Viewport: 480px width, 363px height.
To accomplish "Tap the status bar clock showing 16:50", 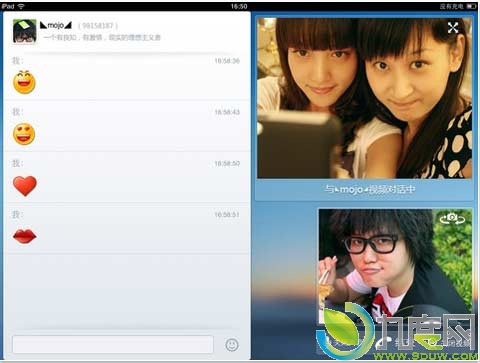I will pos(239,6).
